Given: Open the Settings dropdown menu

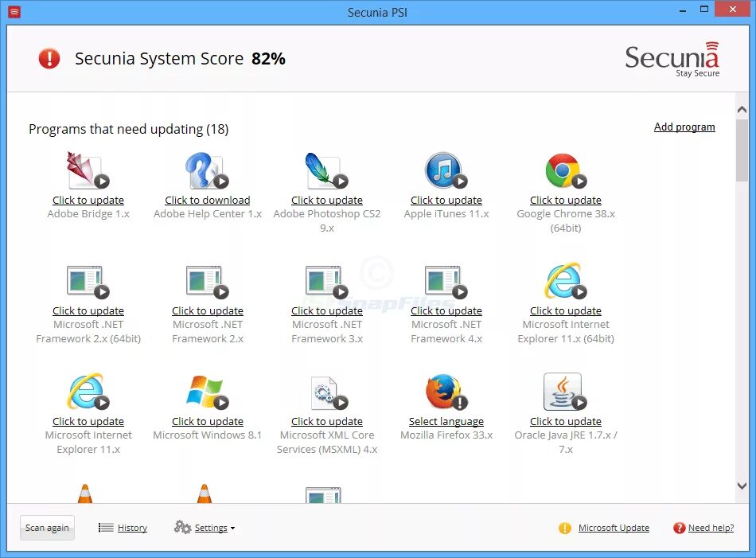Looking at the screenshot, I should point(215,528).
